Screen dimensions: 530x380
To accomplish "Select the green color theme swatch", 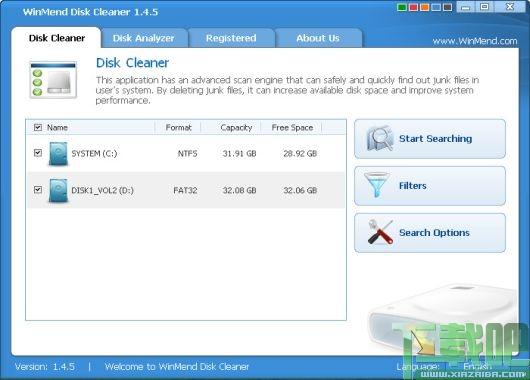I will tap(402, 7).
